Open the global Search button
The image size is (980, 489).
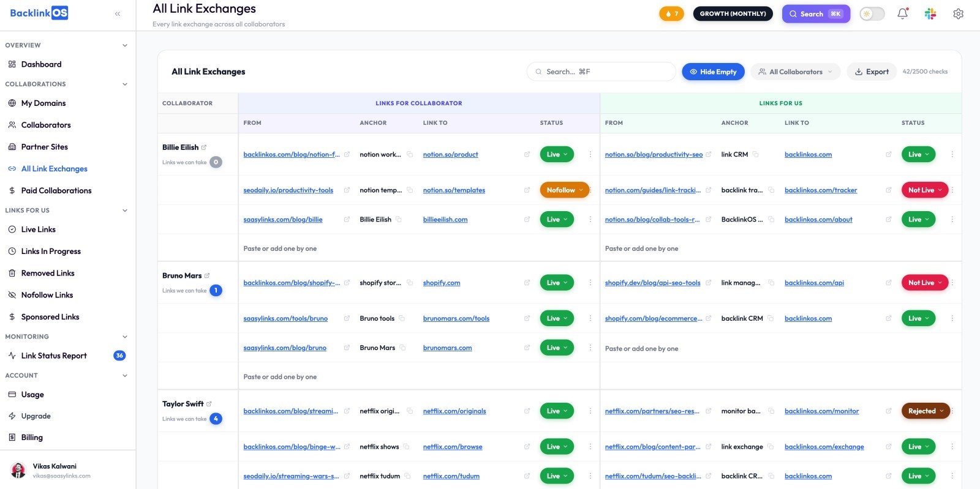tap(816, 13)
